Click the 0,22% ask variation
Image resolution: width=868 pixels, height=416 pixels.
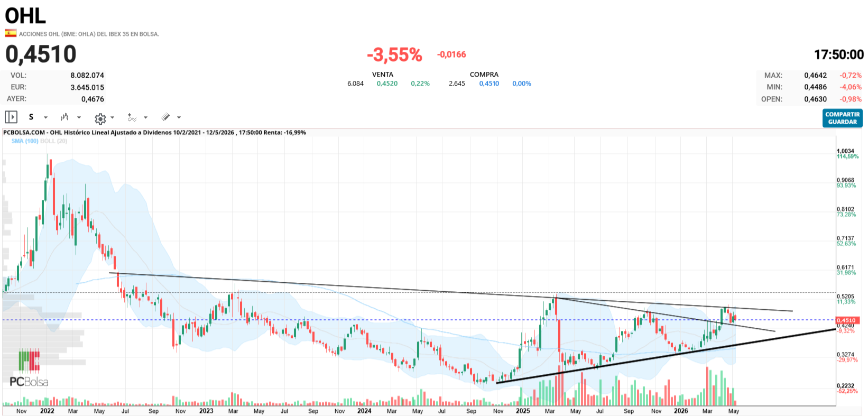coord(420,84)
